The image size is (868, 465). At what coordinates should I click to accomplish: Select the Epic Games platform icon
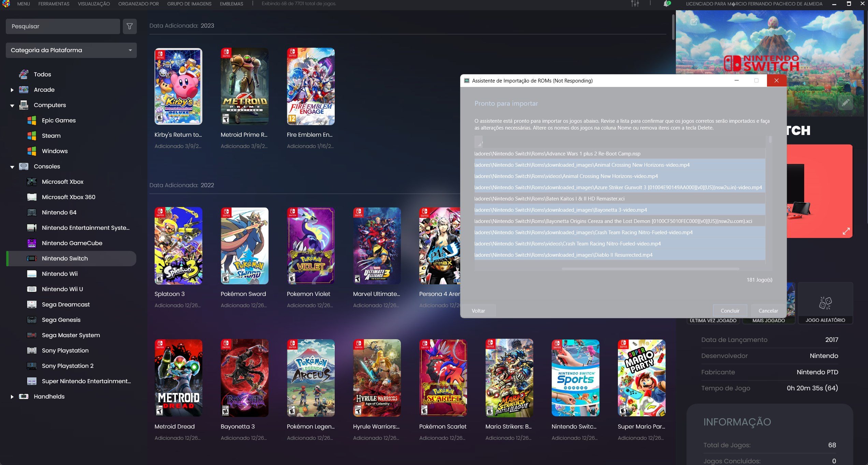click(x=32, y=120)
